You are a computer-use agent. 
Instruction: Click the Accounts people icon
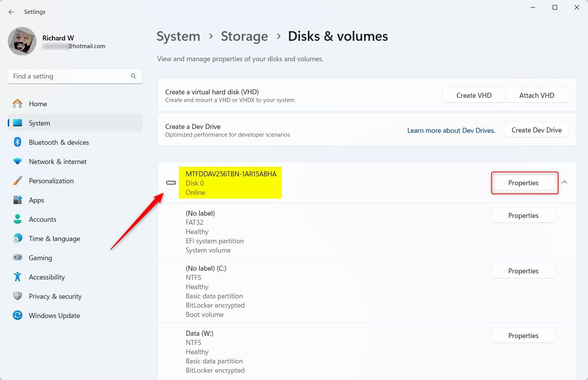coord(18,219)
